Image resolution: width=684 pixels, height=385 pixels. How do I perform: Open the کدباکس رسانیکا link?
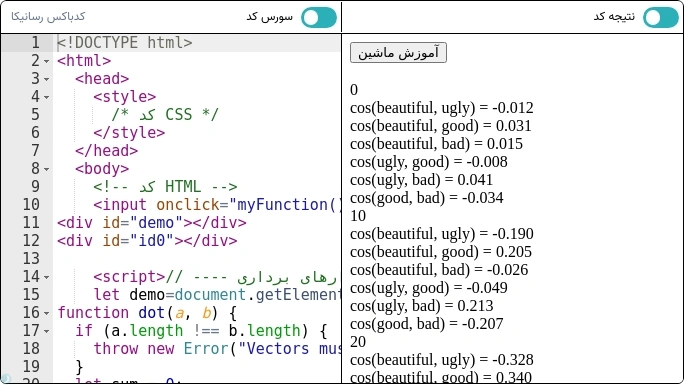pyautogui.click(x=48, y=17)
